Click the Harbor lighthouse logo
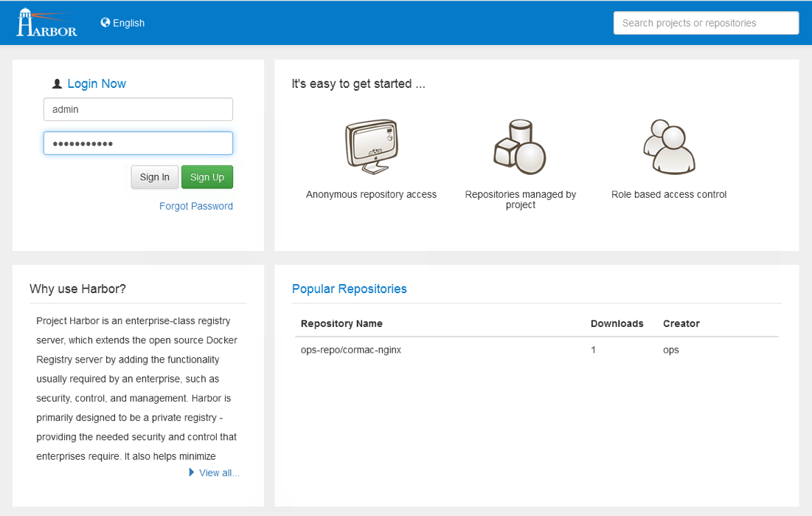Screen dimensions: 812x516 tap(46, 23)
